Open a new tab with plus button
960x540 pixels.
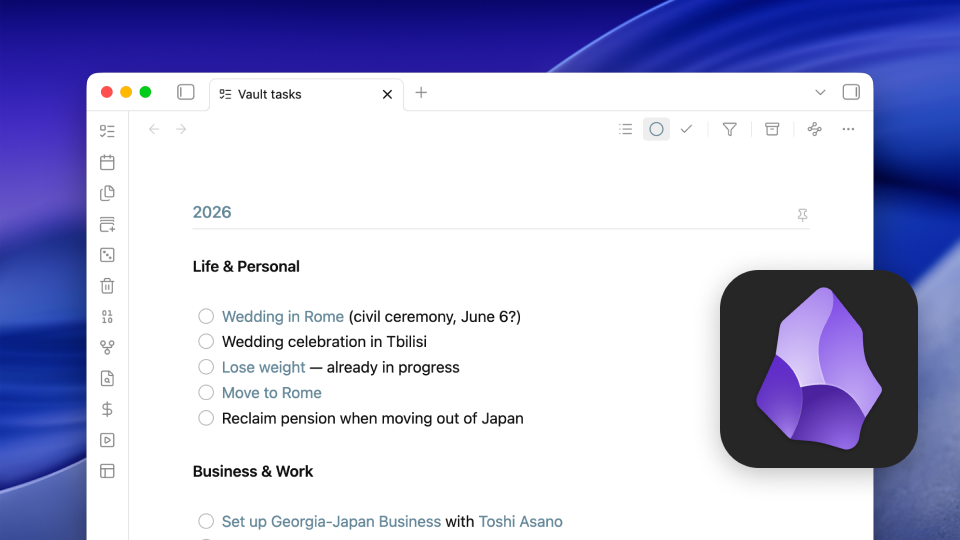(x=421, y=93)
